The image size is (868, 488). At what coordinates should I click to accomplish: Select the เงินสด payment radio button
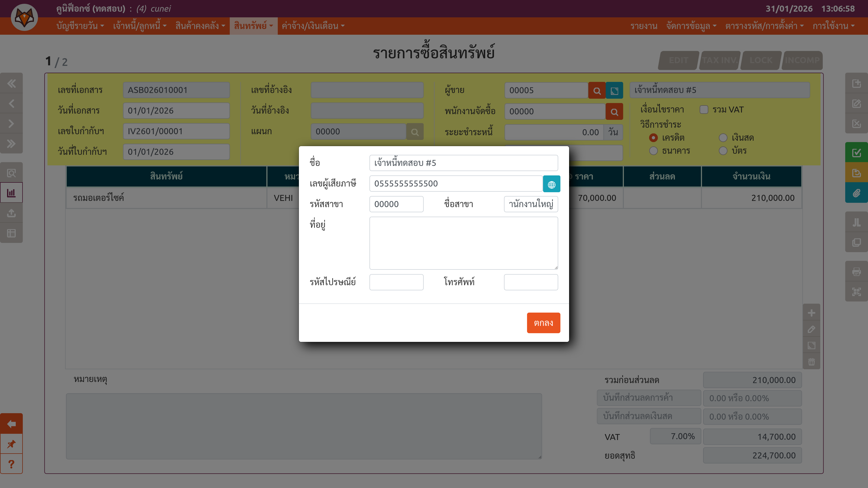click(723, 138)
